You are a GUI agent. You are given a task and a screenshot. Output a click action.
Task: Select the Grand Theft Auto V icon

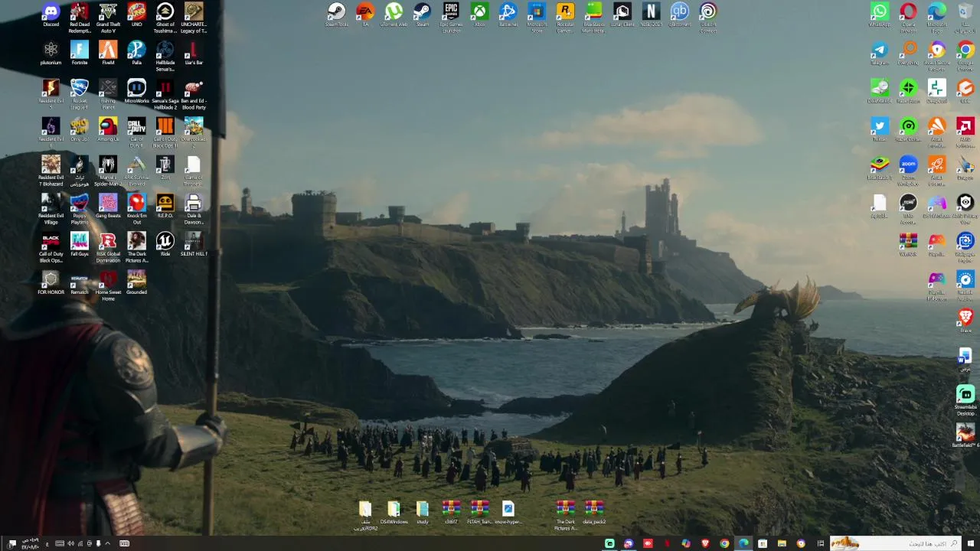(x=108, y=18)
